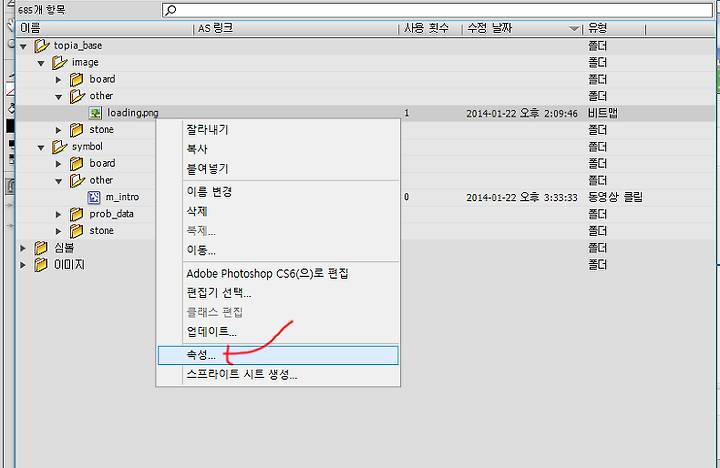Select the prob_data folder name
This screenshot has width=720, height=468.
point(112,214)
